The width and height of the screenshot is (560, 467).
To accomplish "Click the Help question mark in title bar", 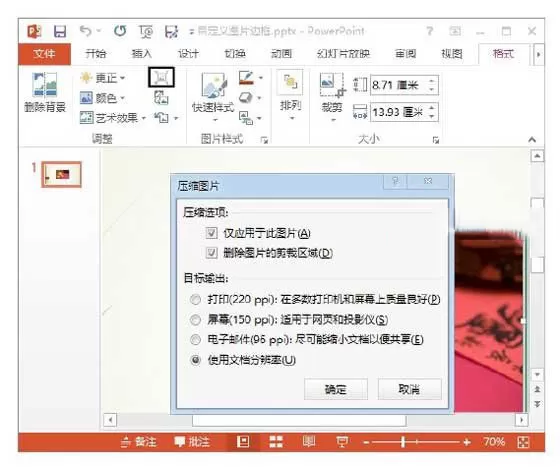I will 430,31.
